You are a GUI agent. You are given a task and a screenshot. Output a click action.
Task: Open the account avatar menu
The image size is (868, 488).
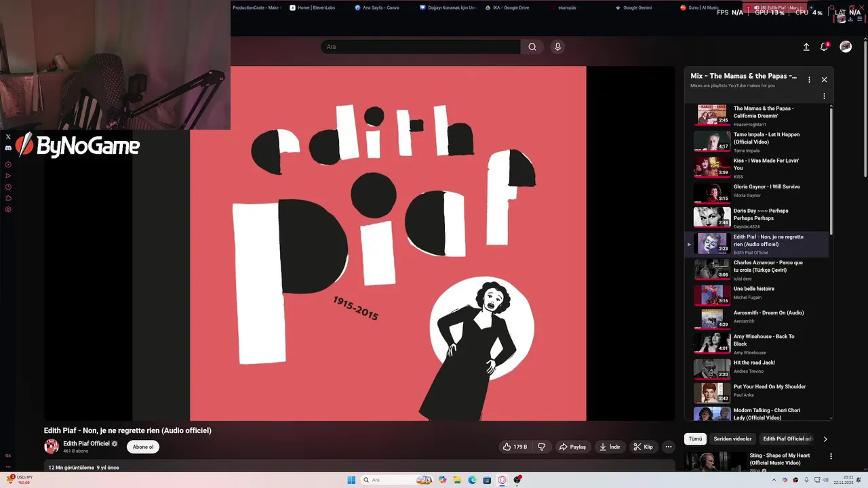point(846,47)
